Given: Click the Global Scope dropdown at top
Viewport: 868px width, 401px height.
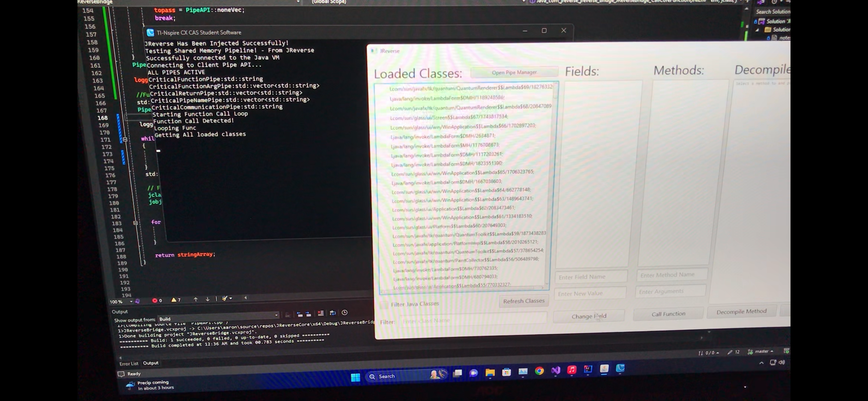Looking at the screenshot, I should (329, 2).
